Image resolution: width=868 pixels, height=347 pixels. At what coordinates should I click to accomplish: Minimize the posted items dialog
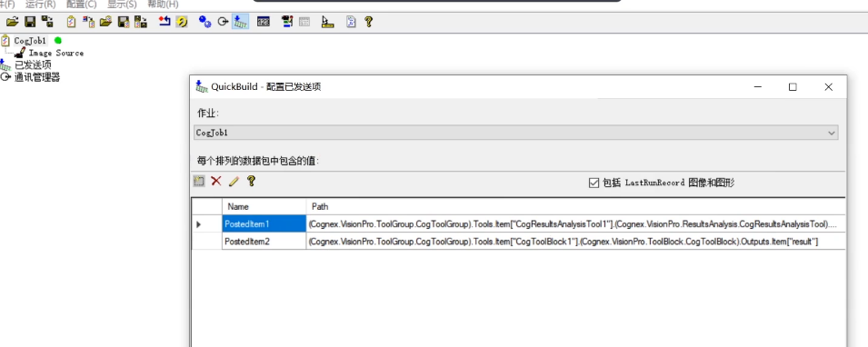(x=757, y=87)
